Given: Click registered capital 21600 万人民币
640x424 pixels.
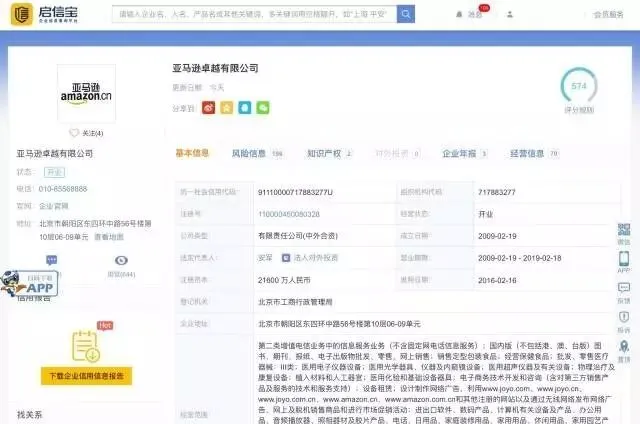Looking at the screenshot, I should pos(284,280).
